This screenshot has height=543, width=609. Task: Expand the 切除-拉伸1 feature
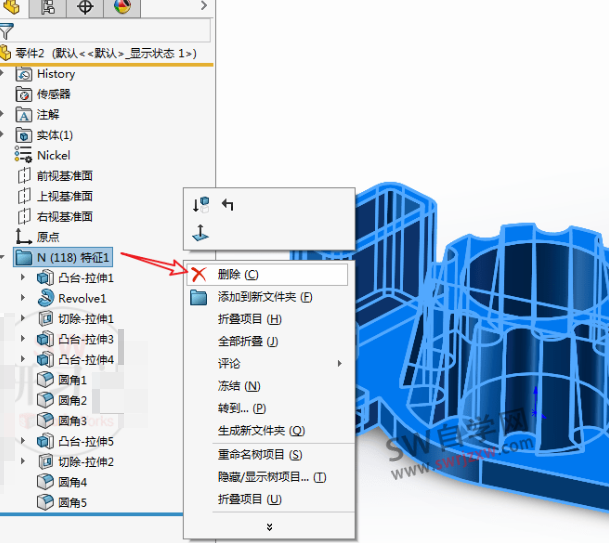(23, 318)
